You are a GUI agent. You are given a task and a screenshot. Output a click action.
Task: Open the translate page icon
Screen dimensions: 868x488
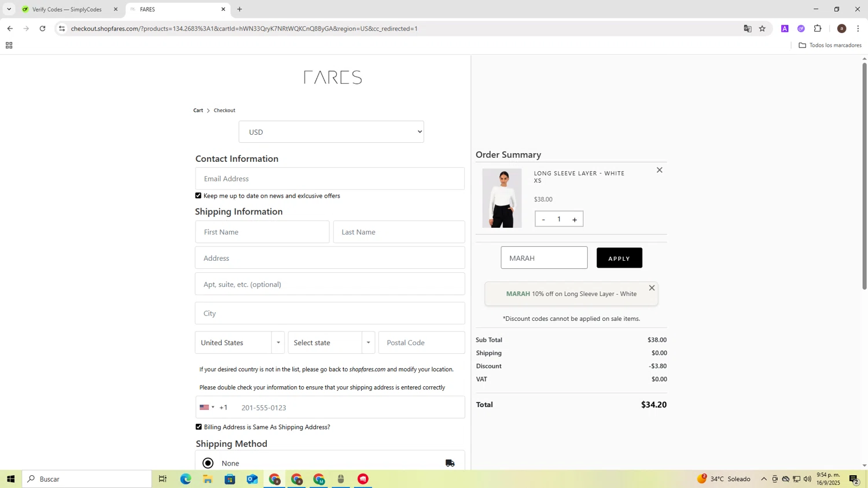pyautogui.click(x=747, y=28)
